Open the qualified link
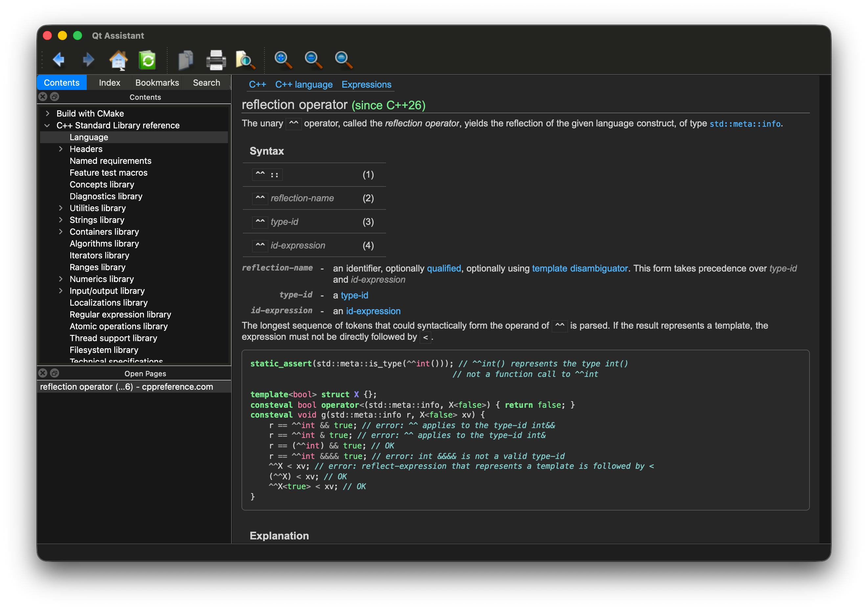The width and height of the screenshot is (868, 610). point(444,269)
